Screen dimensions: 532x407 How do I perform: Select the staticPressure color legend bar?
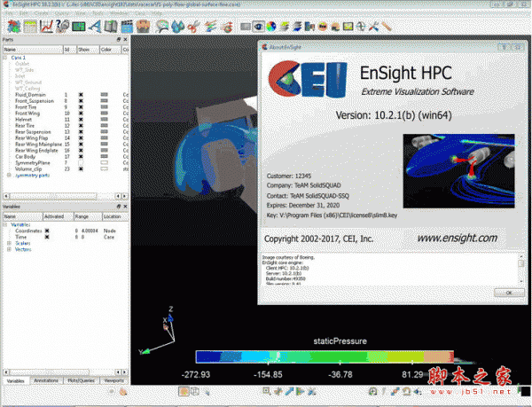[325, 357]
